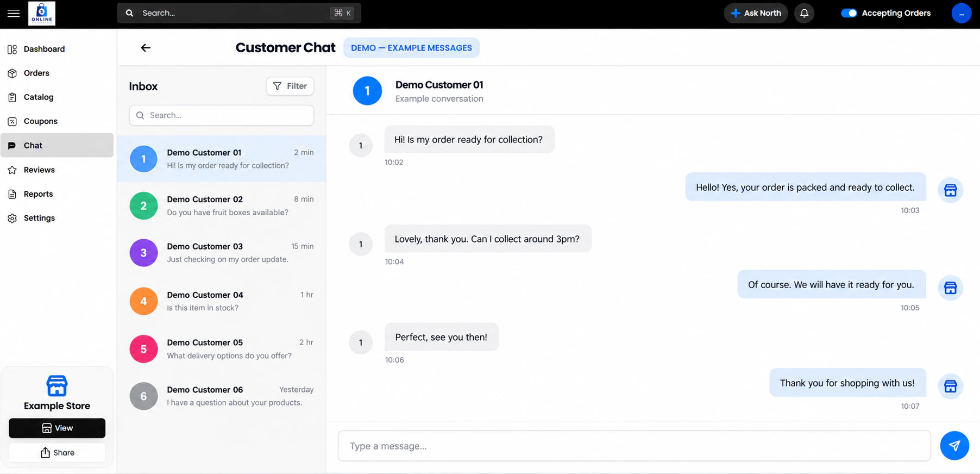Click customer avatar beside 'Hi! Is my order ready' bubble
This screenshot has width=980, height=474.
pyautogui.click(x=361, y=145)
